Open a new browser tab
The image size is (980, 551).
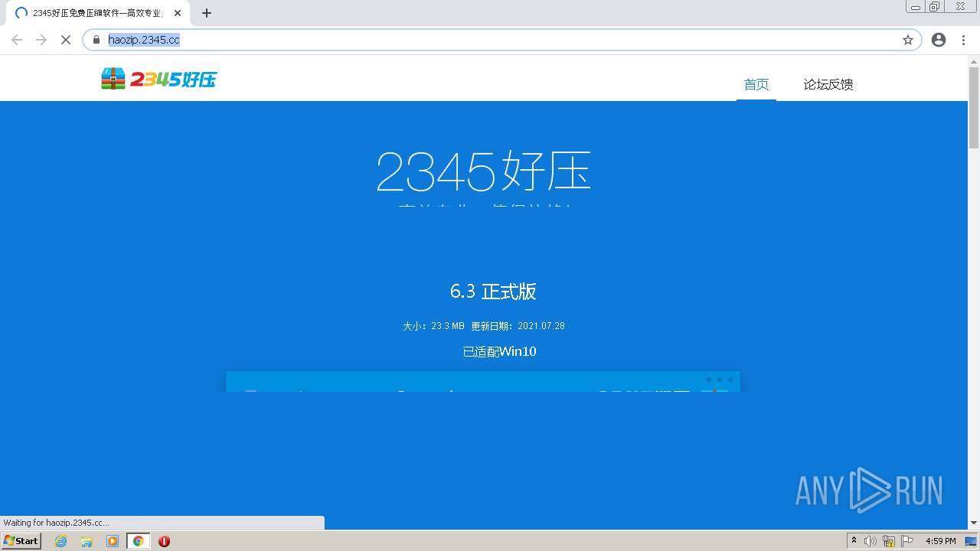[207, 13]
